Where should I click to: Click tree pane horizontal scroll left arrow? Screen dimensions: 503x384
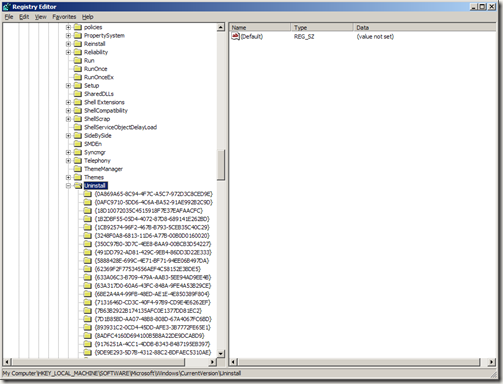[x=7, y=362]
